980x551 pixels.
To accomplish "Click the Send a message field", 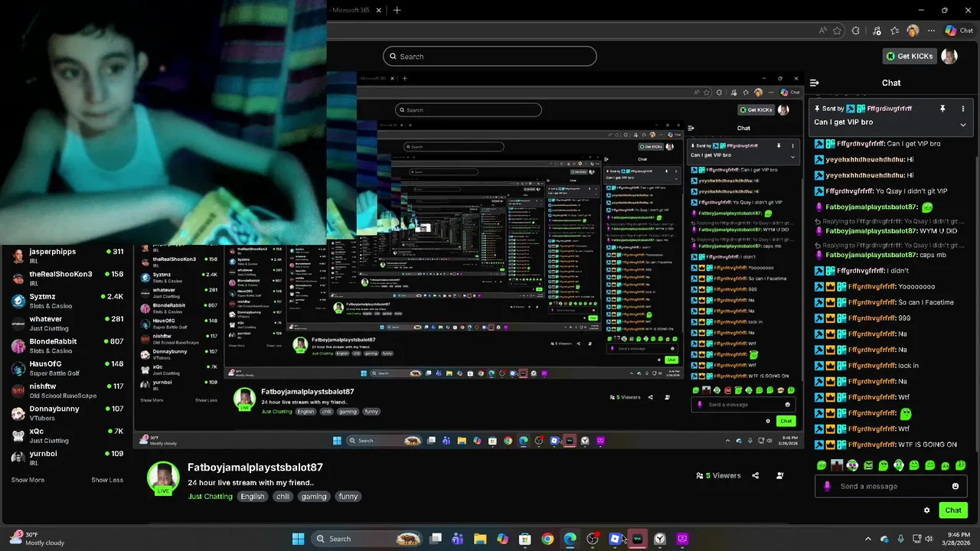I will [891, 486].
